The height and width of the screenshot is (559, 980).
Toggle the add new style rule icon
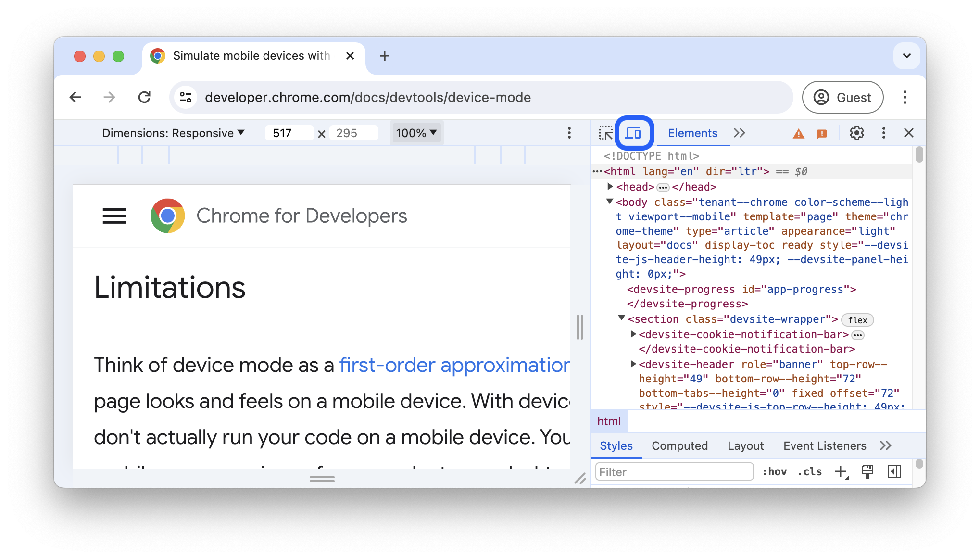(x=842, y=471)
